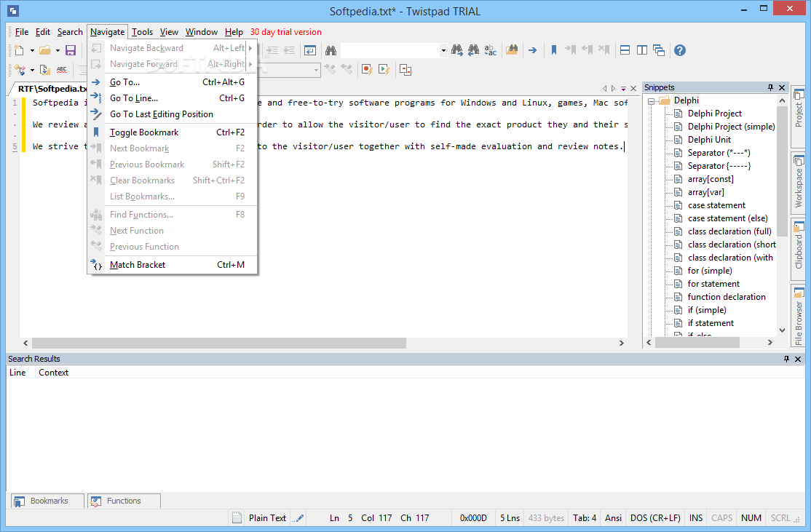The image size is (811, 532).
Task: Select Delphi Project snippet
Action: [715, 114]
